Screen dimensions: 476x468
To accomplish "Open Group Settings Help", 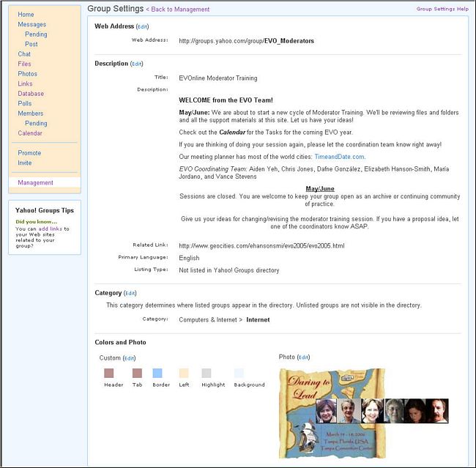I will (x=442, y=9).
